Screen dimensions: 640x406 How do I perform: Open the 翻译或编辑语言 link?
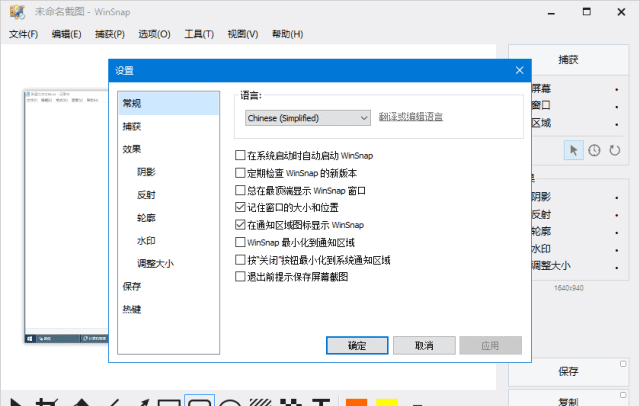click(x=411, y=117)
